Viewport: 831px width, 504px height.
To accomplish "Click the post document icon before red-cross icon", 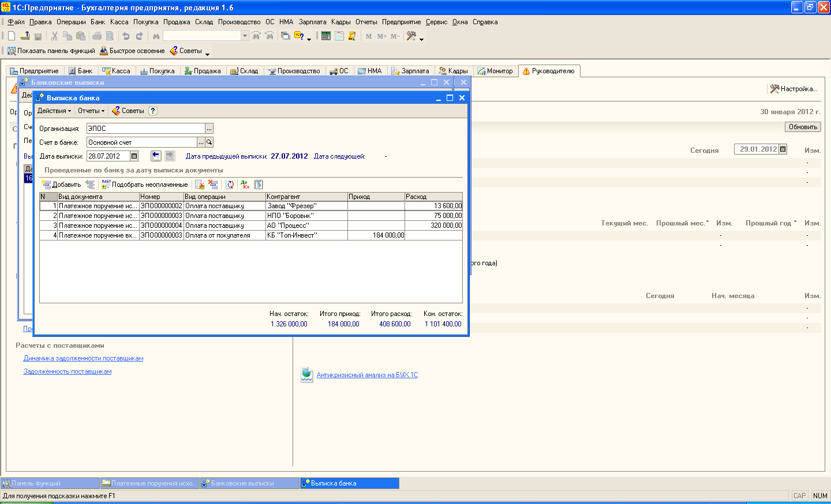I will click(200, 185).
